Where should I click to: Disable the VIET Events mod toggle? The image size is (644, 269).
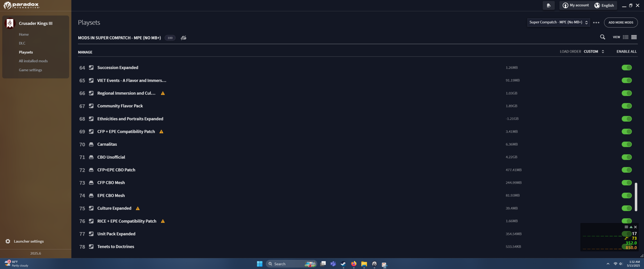pyautogui.click(x=627, y=80)
